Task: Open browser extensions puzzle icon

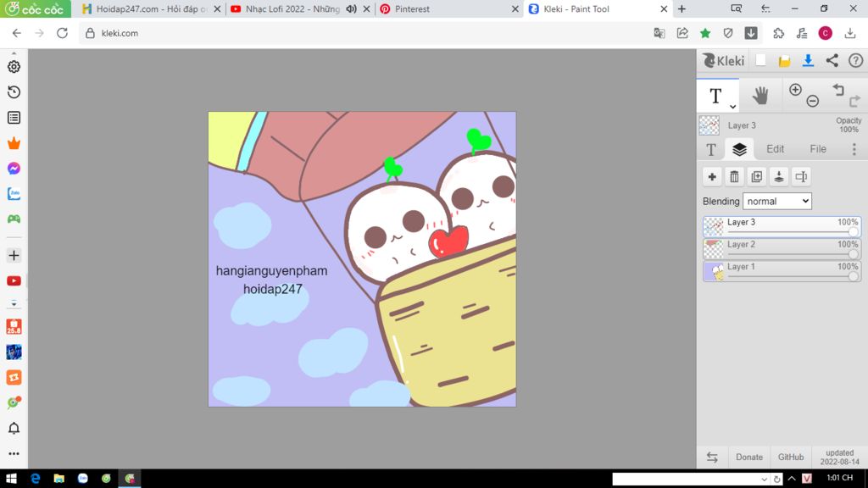Action: pyautogui.click(x=779, y=33)
